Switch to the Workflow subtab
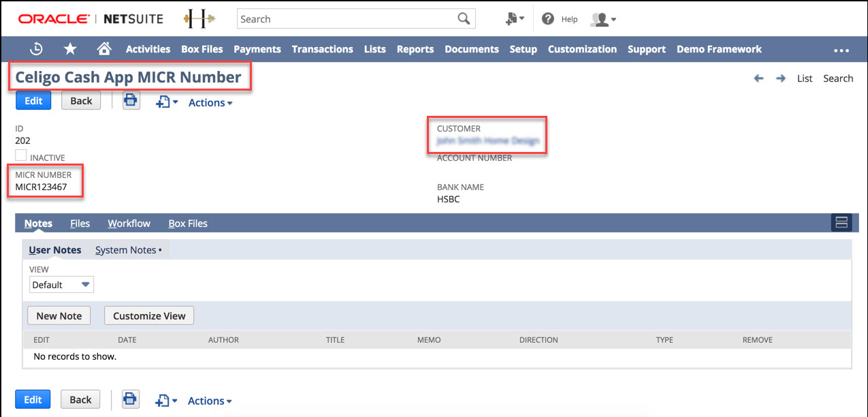 click(129, 223)
